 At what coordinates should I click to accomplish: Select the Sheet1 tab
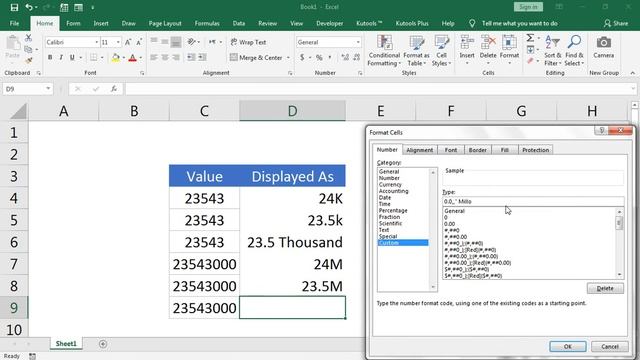(x=66, y=344)
